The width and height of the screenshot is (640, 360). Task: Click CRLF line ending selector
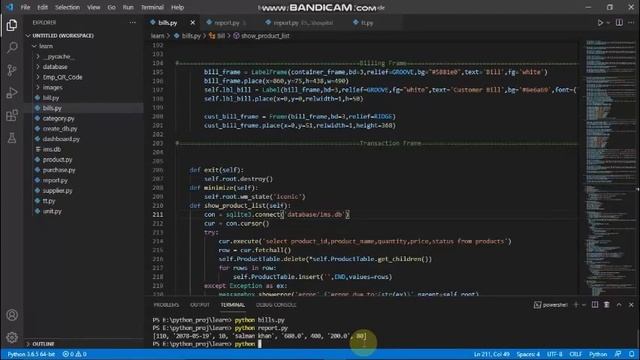tap(576, 354)
